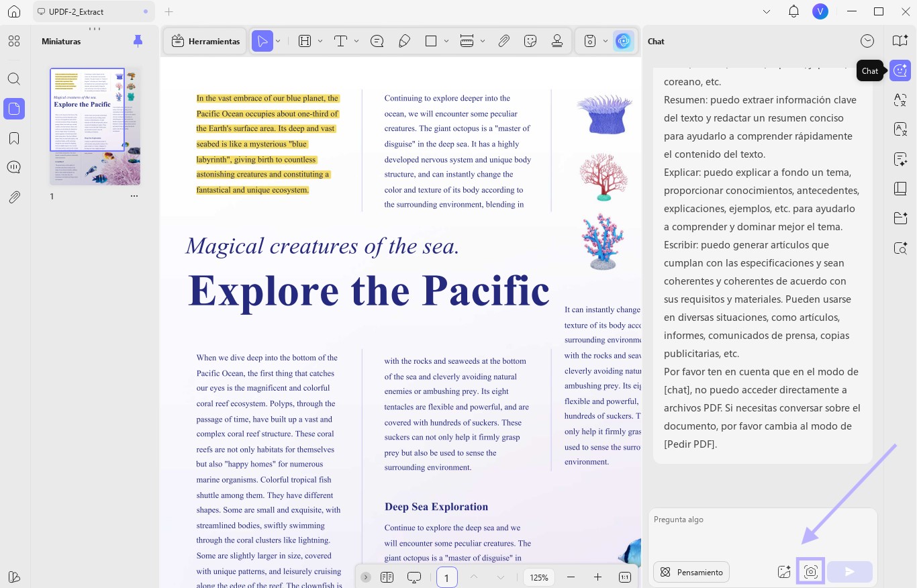The height and width of the screenshot is (588, 917).
Task: Switch to the UPDF-2_Extract tab
Action: tap(93, 11)
